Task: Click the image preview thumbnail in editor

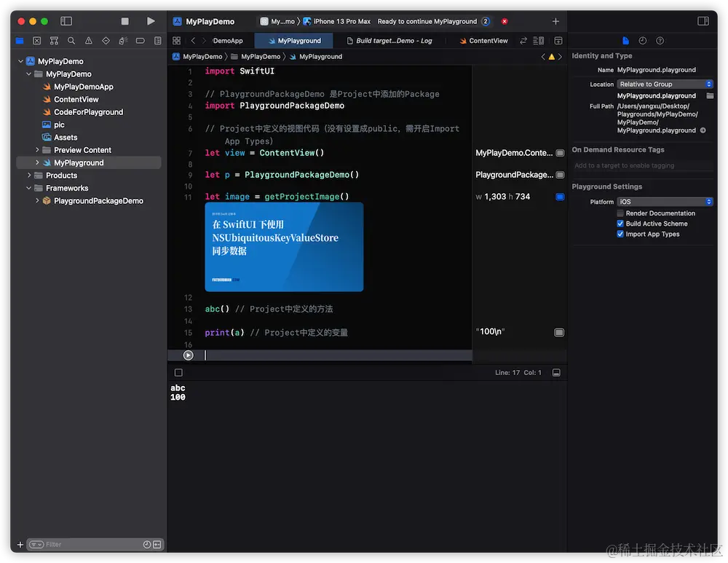Action: pos(284,247)
